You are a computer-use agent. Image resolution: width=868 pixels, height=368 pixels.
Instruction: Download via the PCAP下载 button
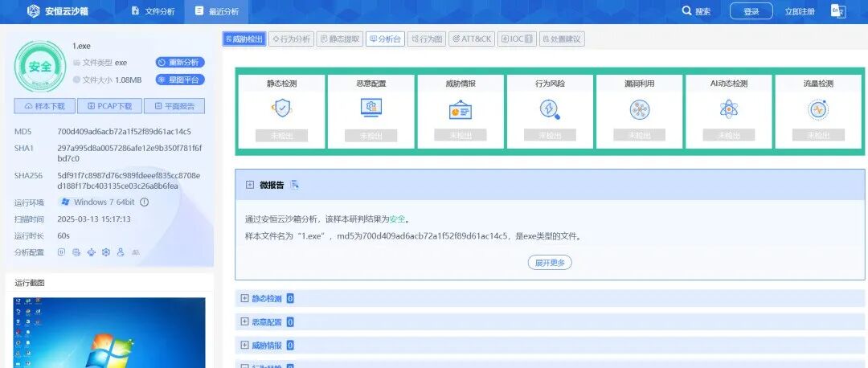[x=109, y=106]
